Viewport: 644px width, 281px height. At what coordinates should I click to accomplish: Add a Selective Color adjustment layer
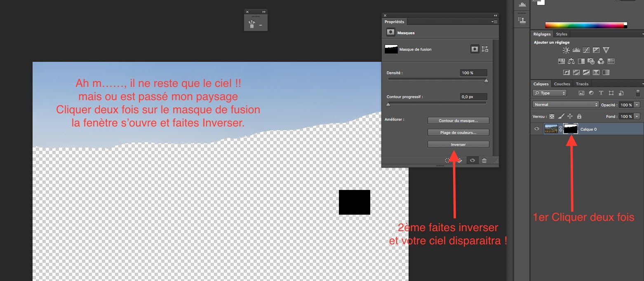click(596, 72)
